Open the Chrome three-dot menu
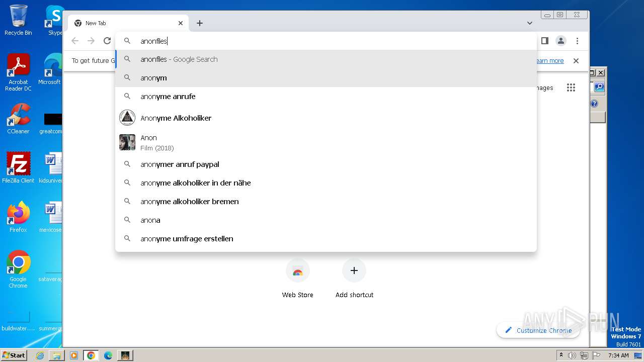644x362 pixels. pos(577,41)
